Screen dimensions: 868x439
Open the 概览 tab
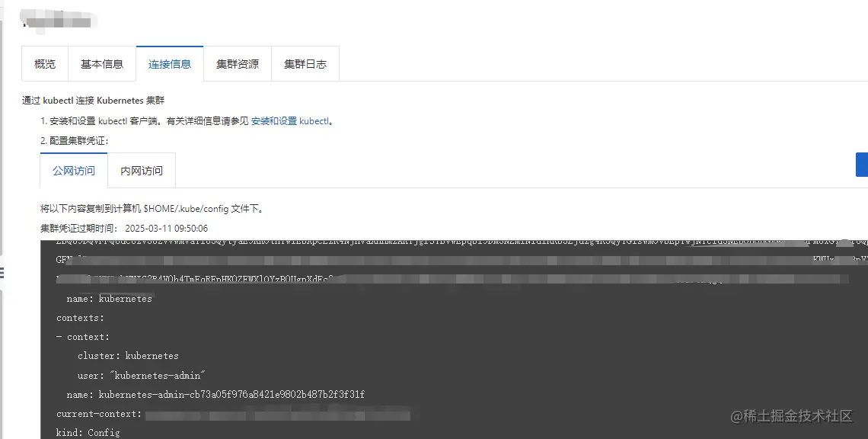point(45,64)
